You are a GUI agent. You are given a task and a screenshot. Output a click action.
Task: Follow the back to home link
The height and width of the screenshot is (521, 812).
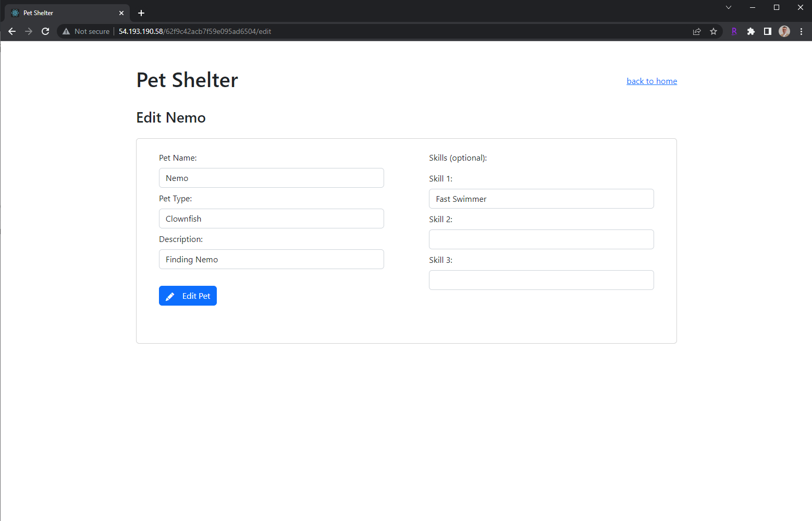tap(651, 81)
